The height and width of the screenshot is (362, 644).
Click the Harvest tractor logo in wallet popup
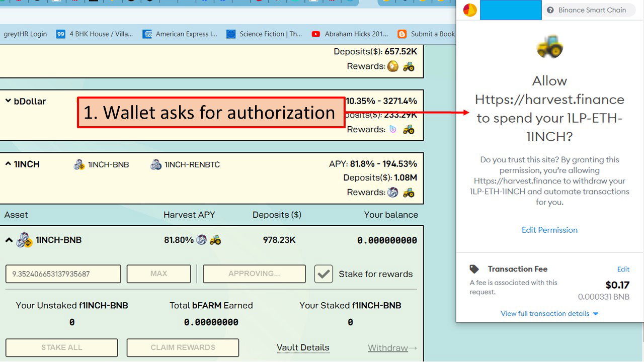coord(549,48)
